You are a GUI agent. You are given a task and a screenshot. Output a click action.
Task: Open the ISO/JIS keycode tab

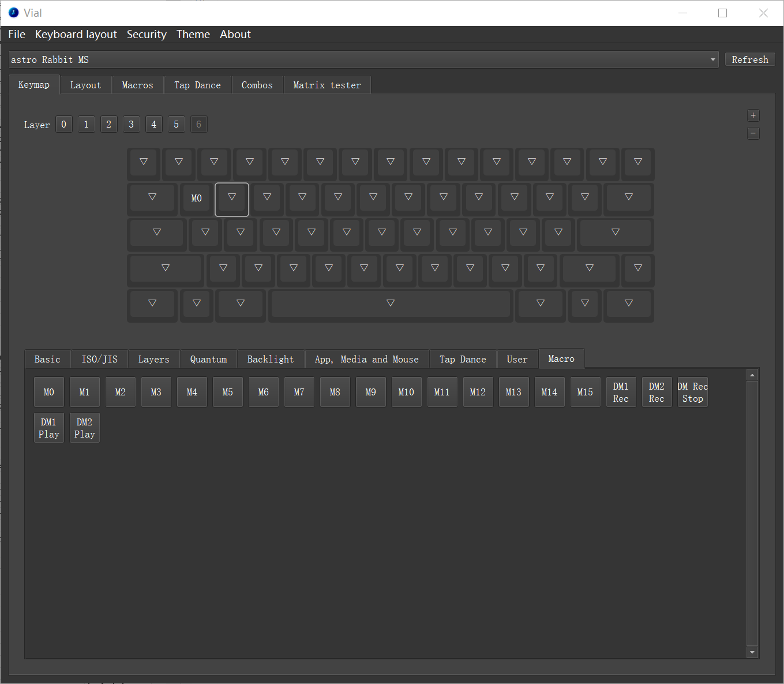[100, 359]
